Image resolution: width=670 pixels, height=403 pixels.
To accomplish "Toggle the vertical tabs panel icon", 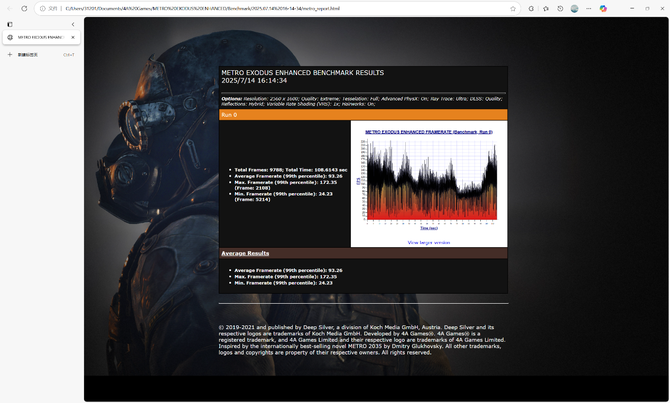I will [x=10, y=24].
